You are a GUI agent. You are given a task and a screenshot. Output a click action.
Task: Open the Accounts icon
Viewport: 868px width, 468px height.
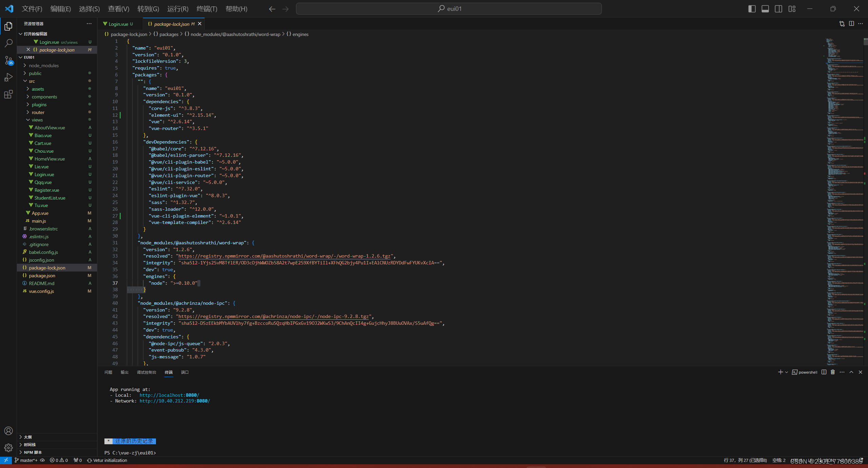pyautogui.click(x=8, y=431)
